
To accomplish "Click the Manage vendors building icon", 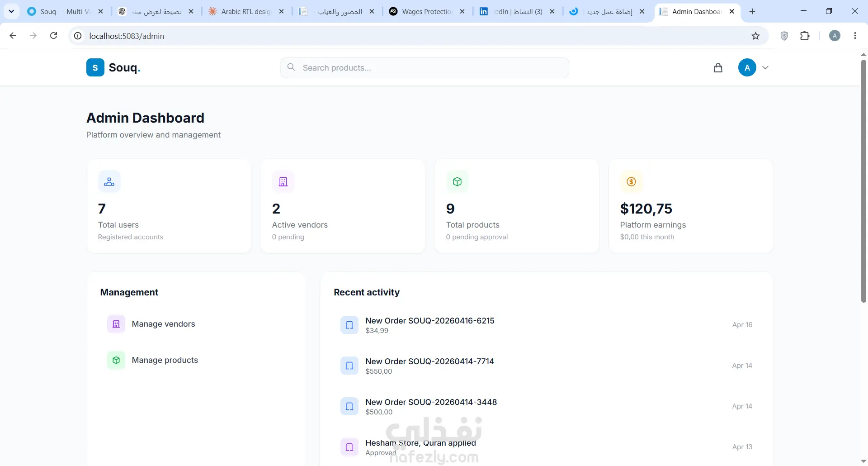I will coord(116,324).
